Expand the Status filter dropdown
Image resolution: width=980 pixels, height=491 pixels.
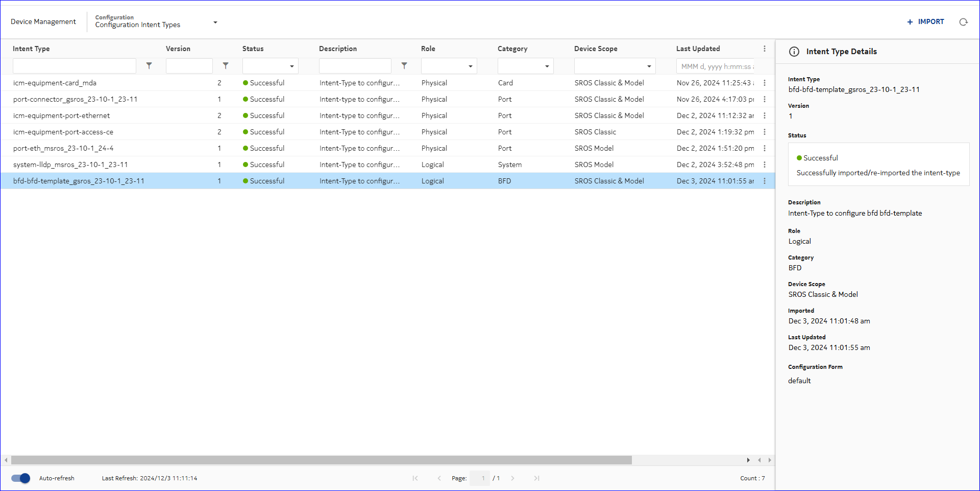coord(291,66)
